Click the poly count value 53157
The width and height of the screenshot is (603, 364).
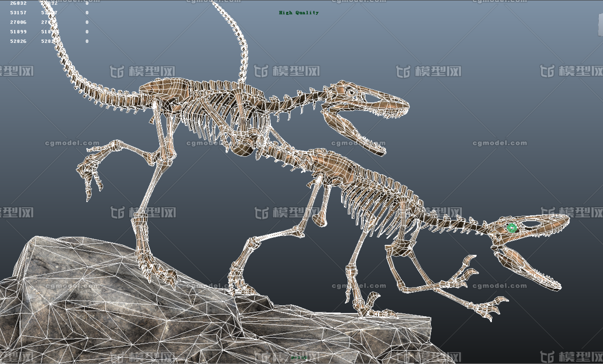pos(18,13)
